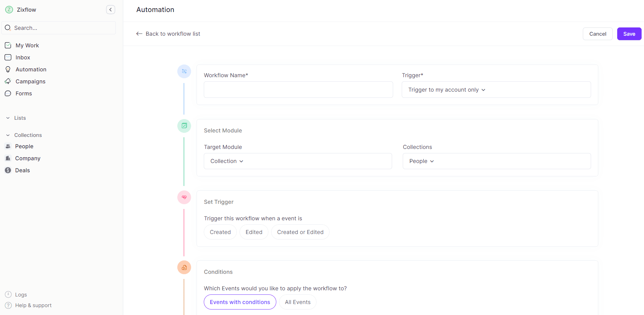Click the Workflow Name input field
The width and height of the screenshot is (644, 315).
298,90
